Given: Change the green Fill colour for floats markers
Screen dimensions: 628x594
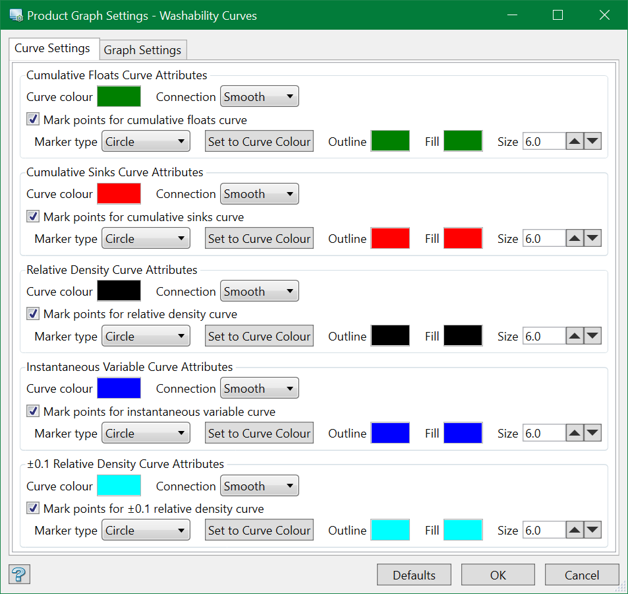Looking at the screenshot, I should tap(463, 141).
